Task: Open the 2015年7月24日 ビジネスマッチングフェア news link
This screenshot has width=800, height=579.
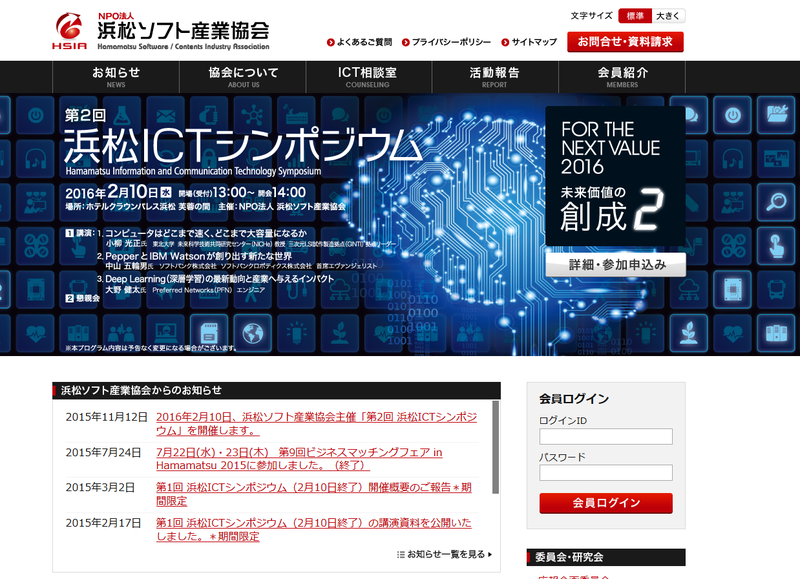Action: [299, 459]
